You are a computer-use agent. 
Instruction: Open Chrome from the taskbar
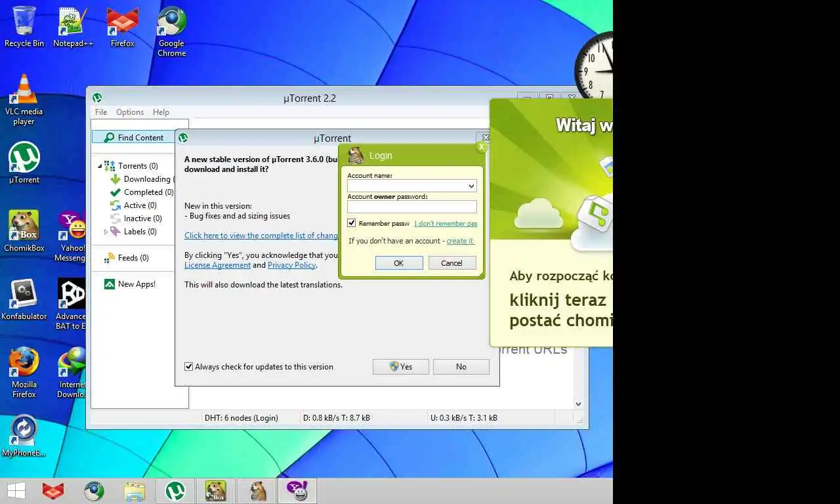(x=94, y=491)
